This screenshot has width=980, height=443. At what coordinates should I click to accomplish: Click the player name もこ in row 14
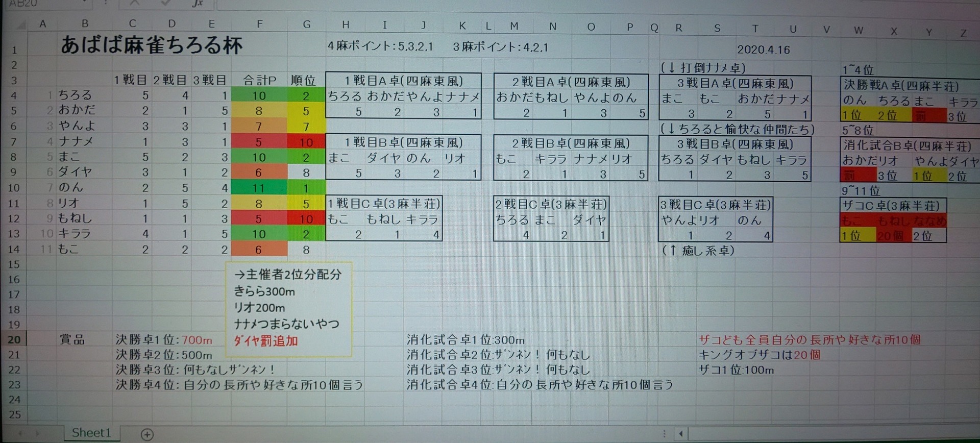(68, 249)
